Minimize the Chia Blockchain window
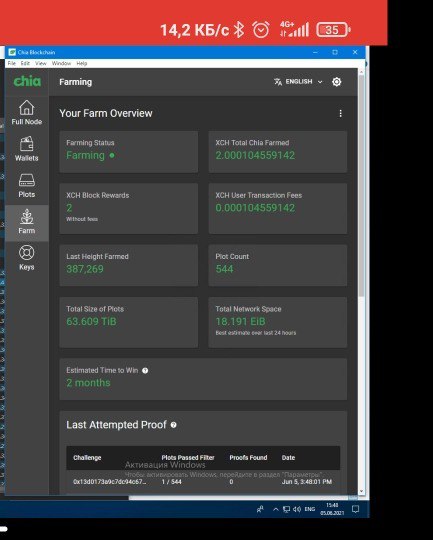 point(315,52)
